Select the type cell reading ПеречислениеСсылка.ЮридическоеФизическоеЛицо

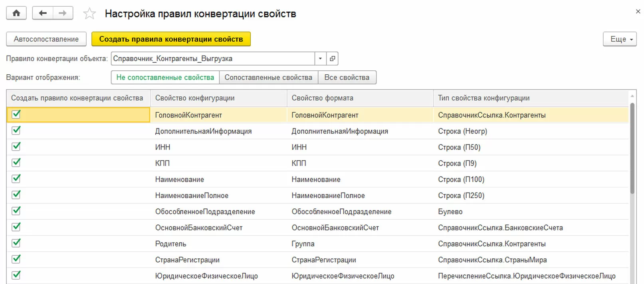click(531, 276)
